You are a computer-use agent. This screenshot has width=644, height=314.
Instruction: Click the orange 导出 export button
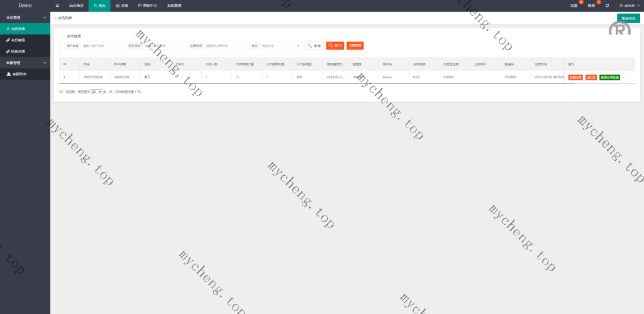[335, 46]
